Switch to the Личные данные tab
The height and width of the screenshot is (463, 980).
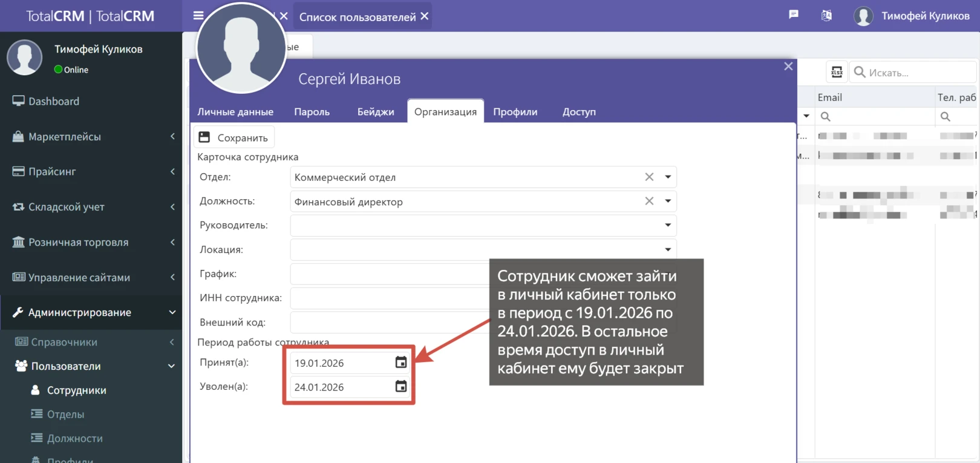(x=235, y=112)
